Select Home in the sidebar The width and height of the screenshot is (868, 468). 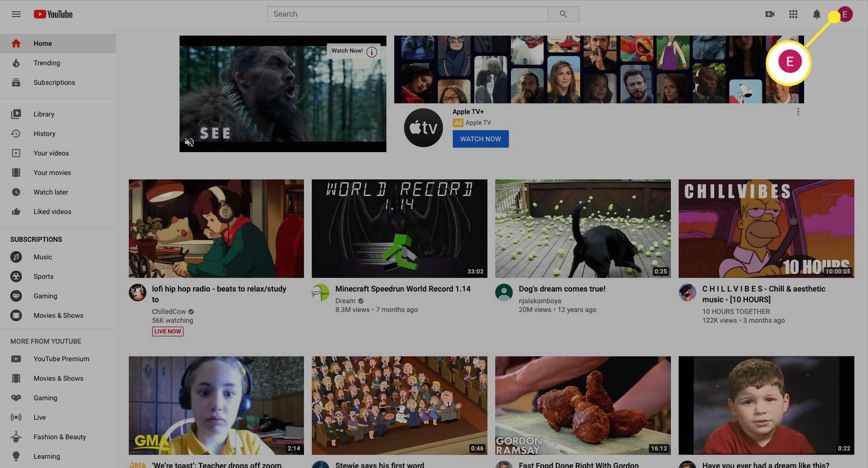point(58,43)
